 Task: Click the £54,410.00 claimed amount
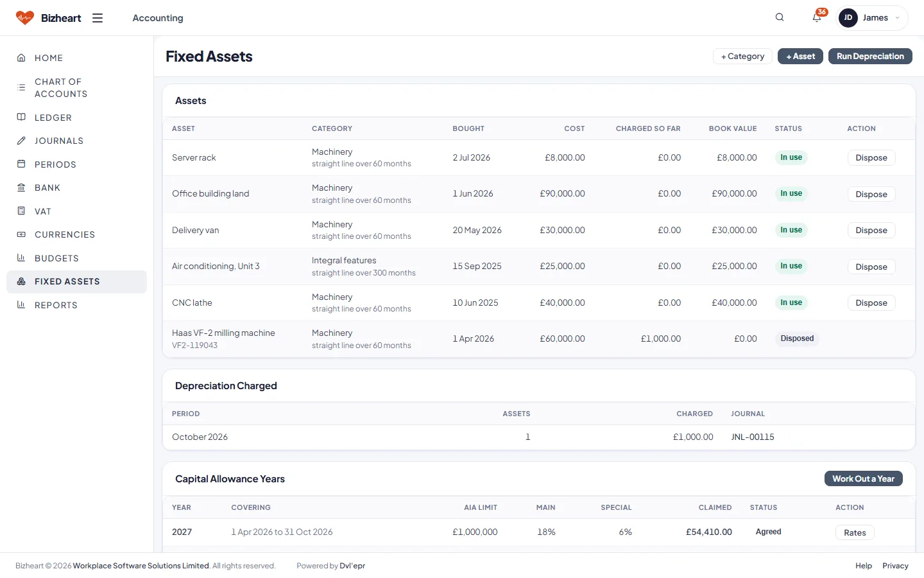pos(709,532)
